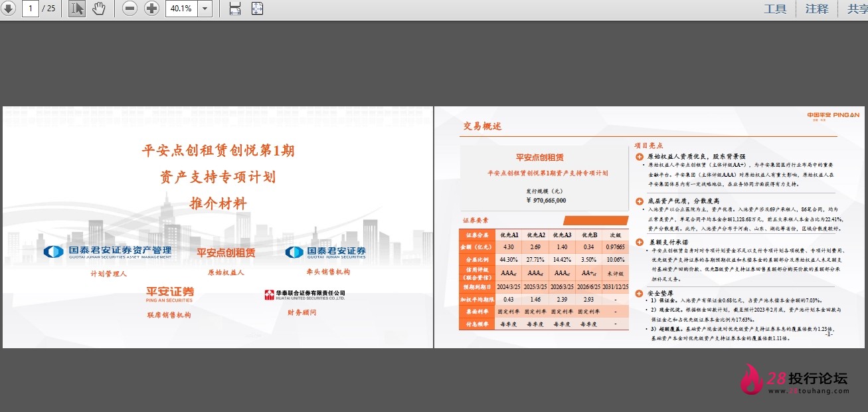
Task: Click the ratio cell 14.42%
Action: coord(562,260)
